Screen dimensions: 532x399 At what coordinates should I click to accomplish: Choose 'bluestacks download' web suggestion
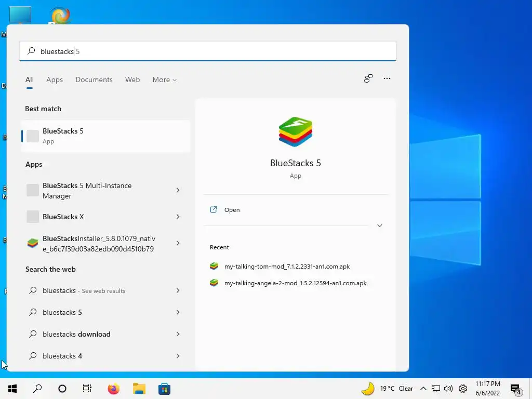(105, 334)
